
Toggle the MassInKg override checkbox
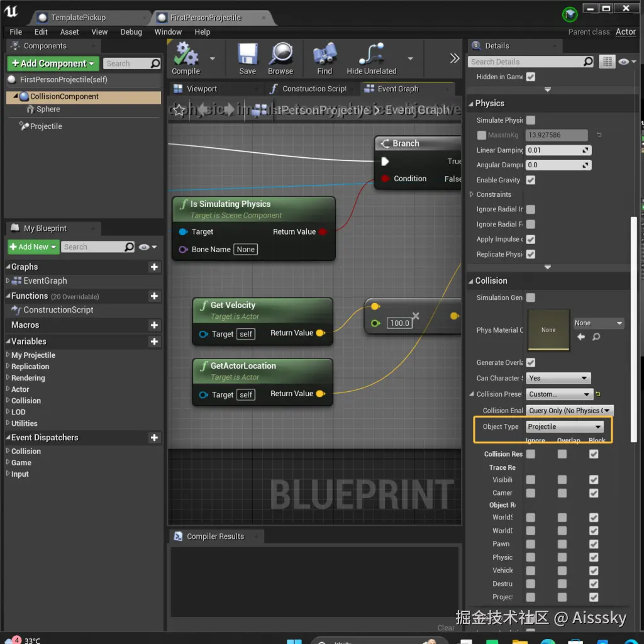click(x=481, y=135)
